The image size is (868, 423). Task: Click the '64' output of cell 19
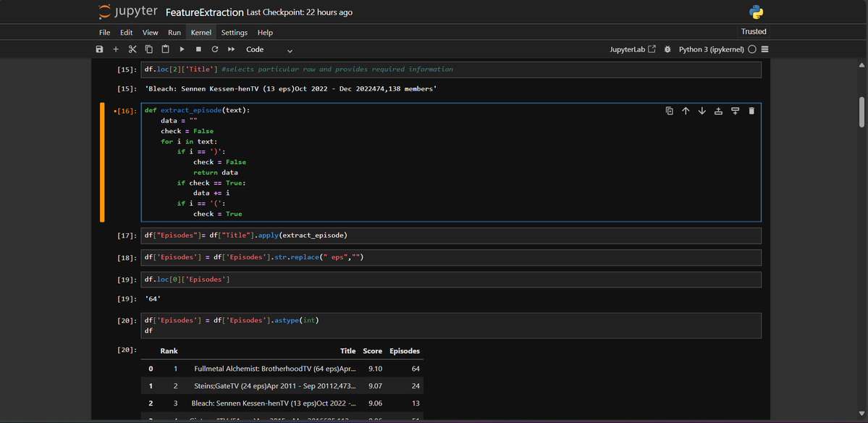tap(152, 299)
